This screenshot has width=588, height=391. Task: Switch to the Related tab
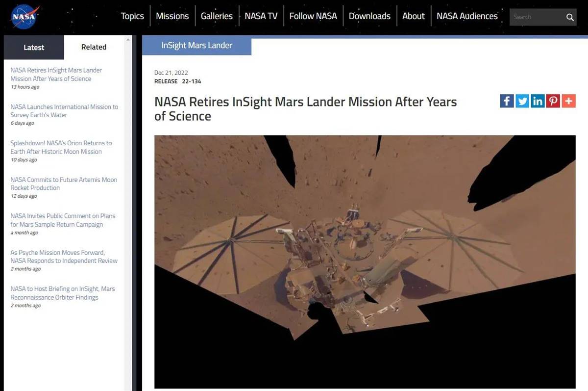pos(94,47)
